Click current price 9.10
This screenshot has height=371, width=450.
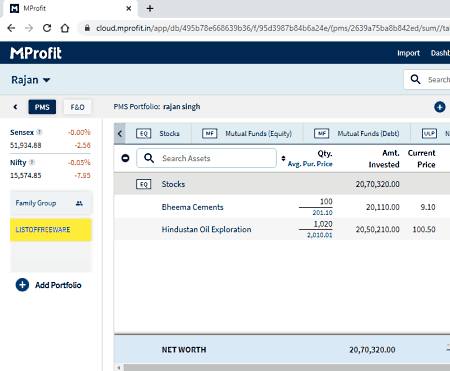coord(428,207)
